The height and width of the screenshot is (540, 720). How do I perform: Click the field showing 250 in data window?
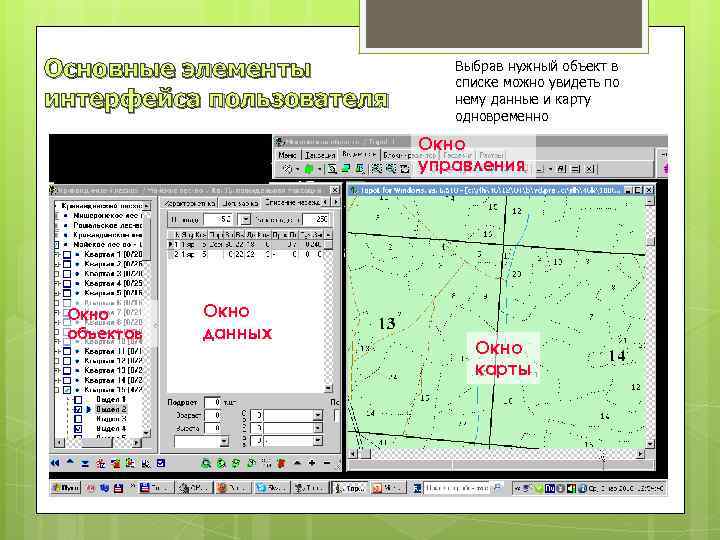(316, 219)
